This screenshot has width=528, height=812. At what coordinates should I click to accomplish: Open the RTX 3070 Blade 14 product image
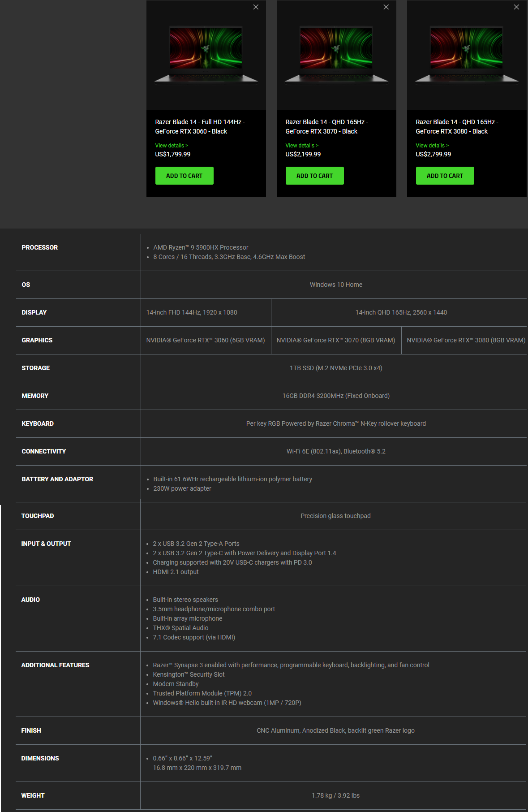[x=336, y=55]
